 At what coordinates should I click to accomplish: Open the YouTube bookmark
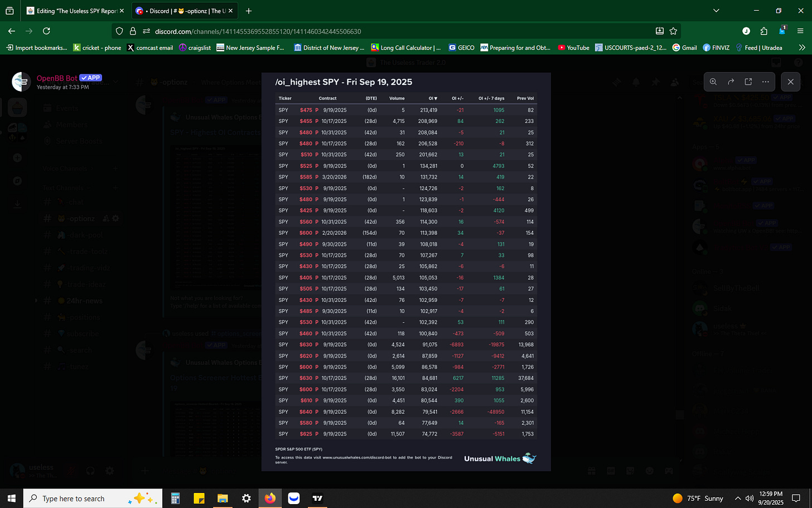(573, 47)
